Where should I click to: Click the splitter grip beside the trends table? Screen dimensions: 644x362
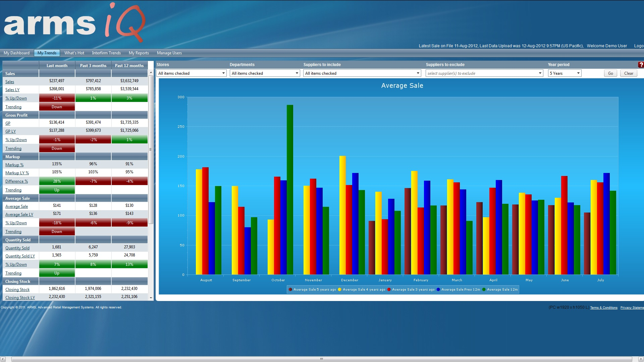(151, 149)
